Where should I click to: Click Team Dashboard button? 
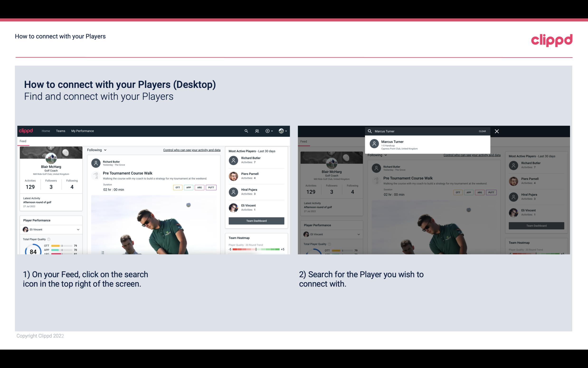(x=256, y=220)
